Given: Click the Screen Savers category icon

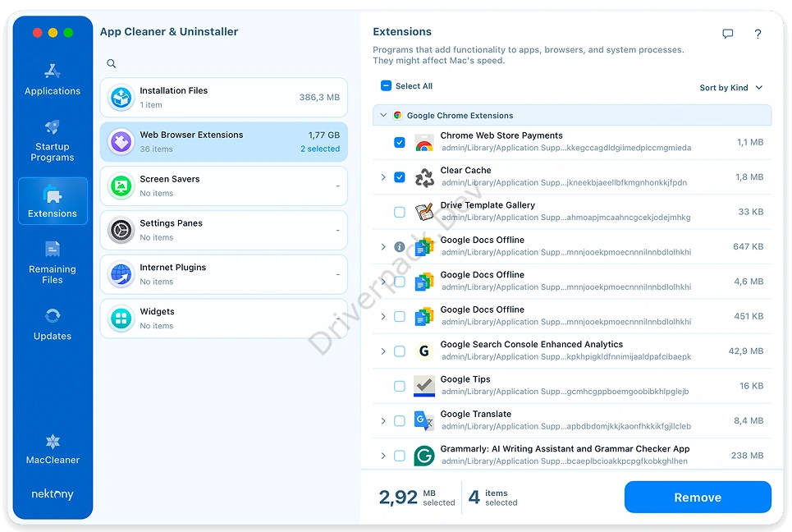Looking at the screenshot, I should (121, 186).
